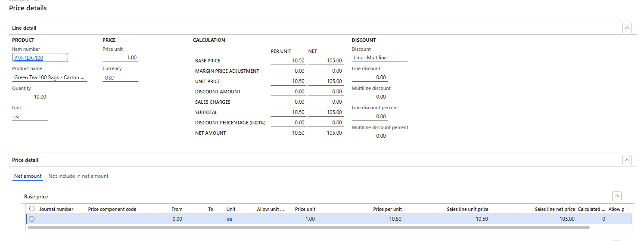Collapse the Base price section
The width and height of the screenshot is (644, 241).
tap(617, 197)
